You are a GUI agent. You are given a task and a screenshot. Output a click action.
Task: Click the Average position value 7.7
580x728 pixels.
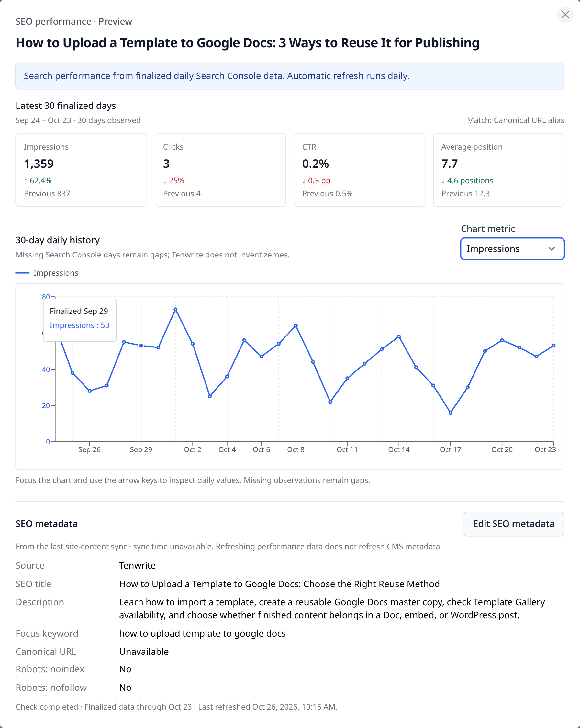pos(449,164)
